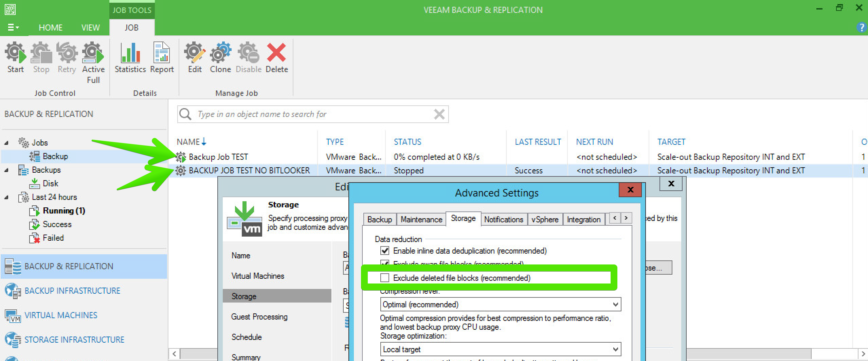Image resolution: width=868 pixels, height=361 pixels.
Task: Collapse the Backups tree node
Action: coord(6,170)
